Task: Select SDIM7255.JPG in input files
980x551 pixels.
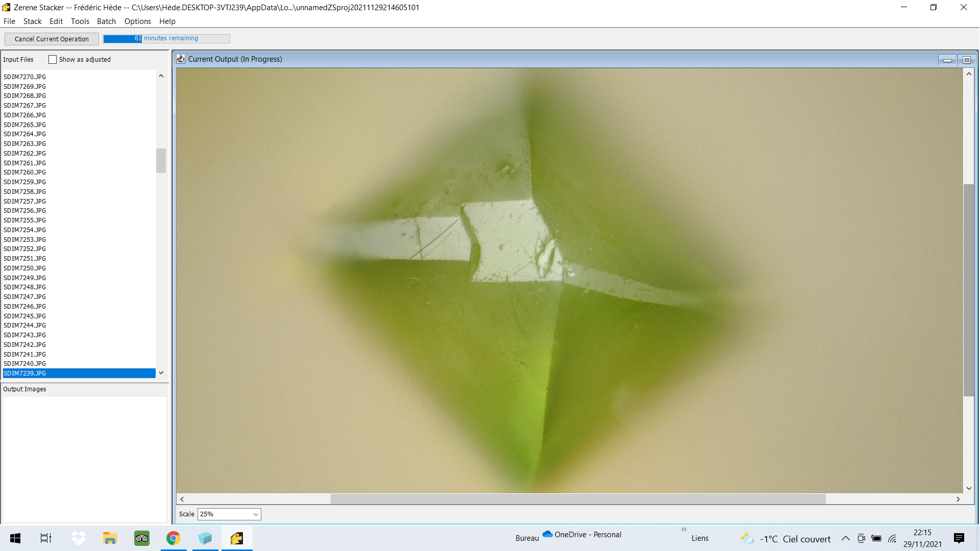Action: point(24,220)
